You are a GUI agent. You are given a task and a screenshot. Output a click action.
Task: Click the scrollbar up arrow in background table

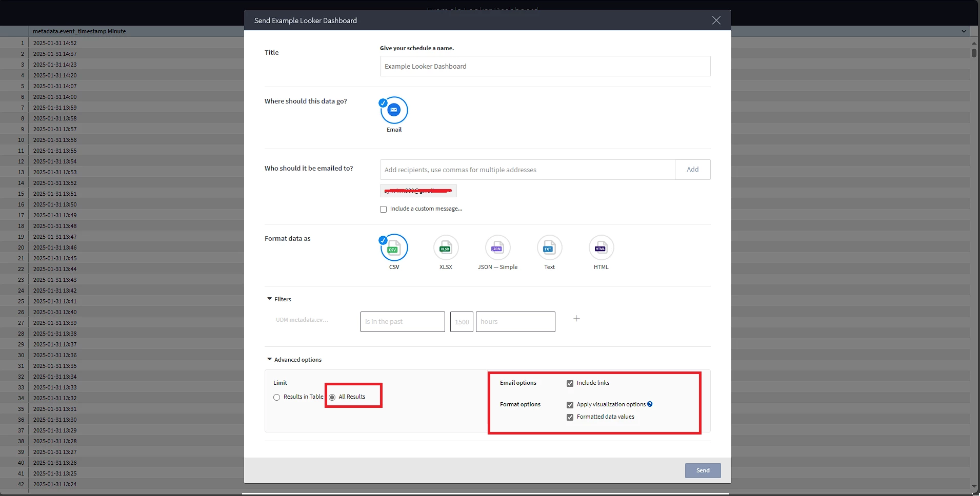(974, 43)
